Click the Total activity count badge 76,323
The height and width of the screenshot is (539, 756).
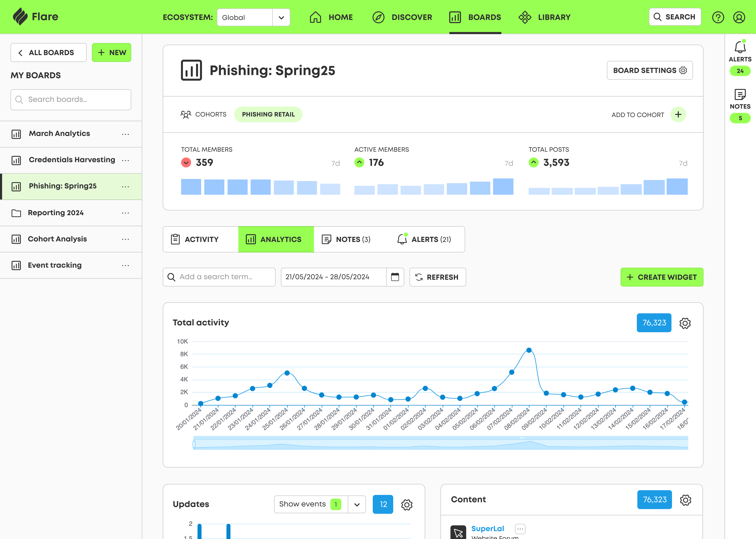(654, 323)
